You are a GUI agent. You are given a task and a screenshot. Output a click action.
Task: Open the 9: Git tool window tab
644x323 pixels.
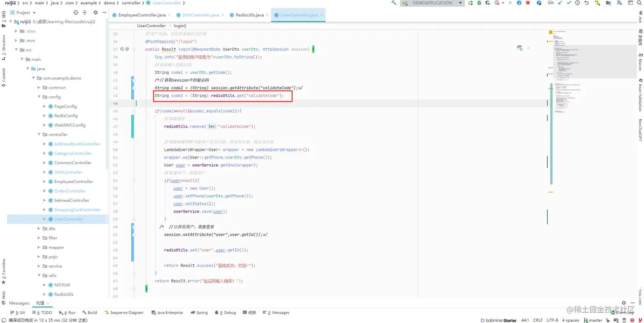(x=17, y=312)
